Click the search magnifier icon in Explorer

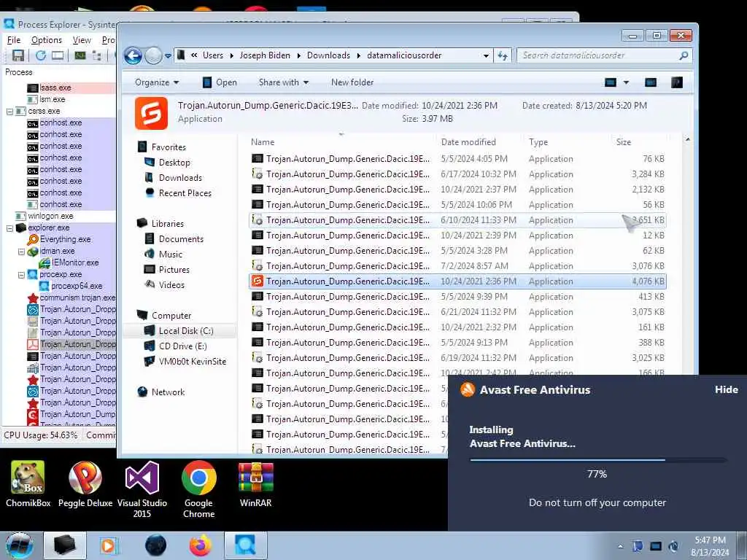click(x=684, y=55)
